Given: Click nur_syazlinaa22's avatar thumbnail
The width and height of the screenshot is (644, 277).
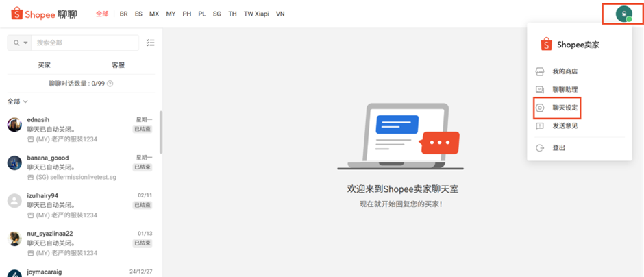Looking at the screenshot, I should point(15,239).
